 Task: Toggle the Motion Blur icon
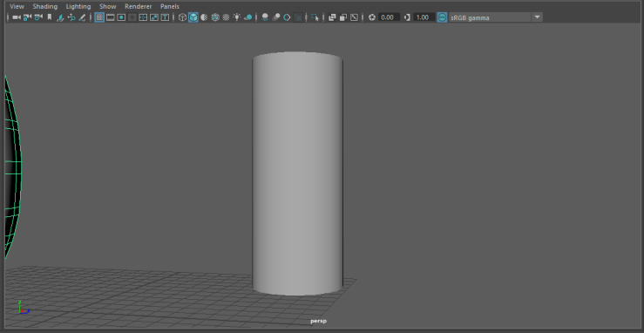(x=276, y=17)
